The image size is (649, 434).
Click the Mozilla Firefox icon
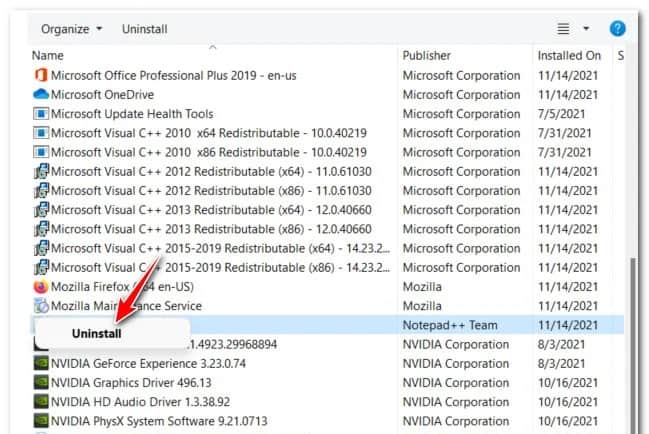point(41,287)
